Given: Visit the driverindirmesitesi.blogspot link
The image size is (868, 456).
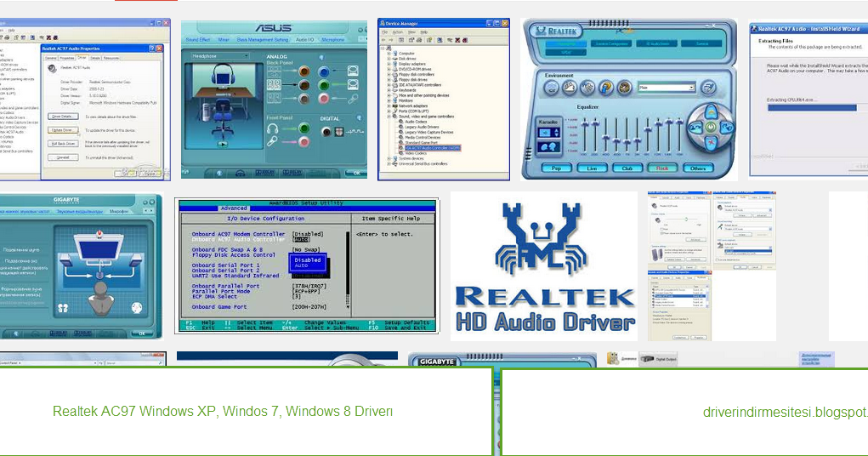Looking at the screenshot, I should [x=785, y=413].
